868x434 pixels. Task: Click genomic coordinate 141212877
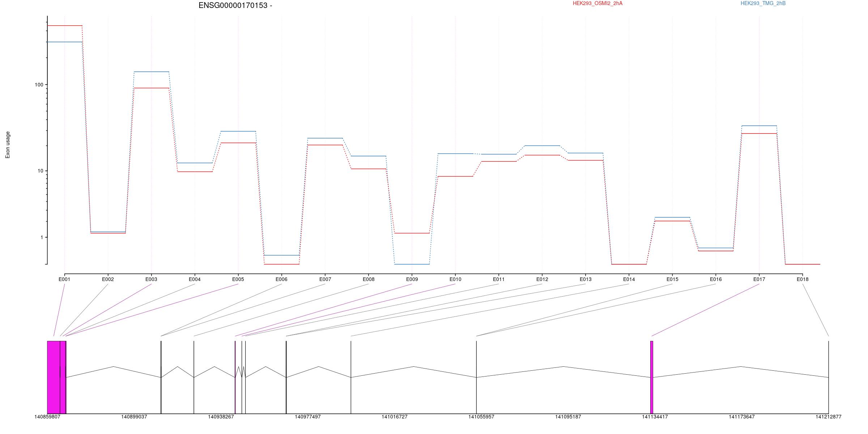829,417
